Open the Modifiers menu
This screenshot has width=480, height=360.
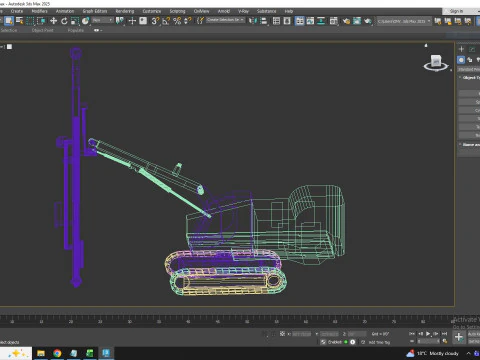pos(39,11)
